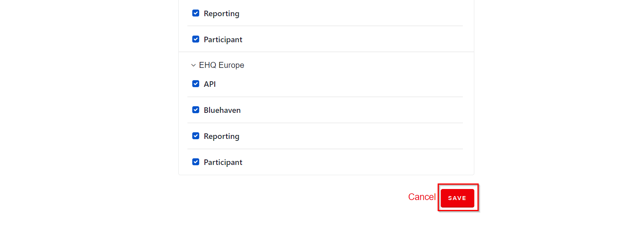
Task: Click the Reporting label at the top
Action: click(x=221, y=13)
